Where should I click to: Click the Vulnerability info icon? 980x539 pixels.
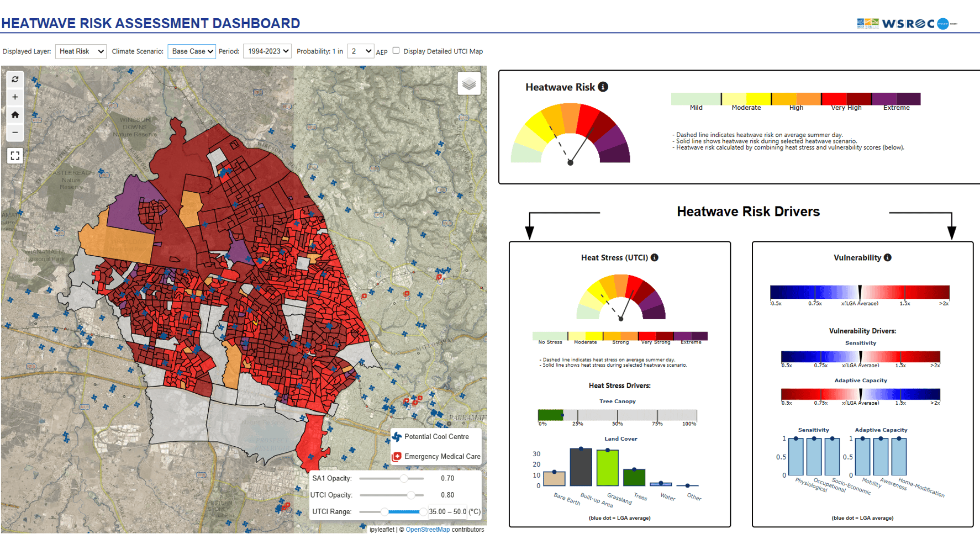[x=888, y=257]
